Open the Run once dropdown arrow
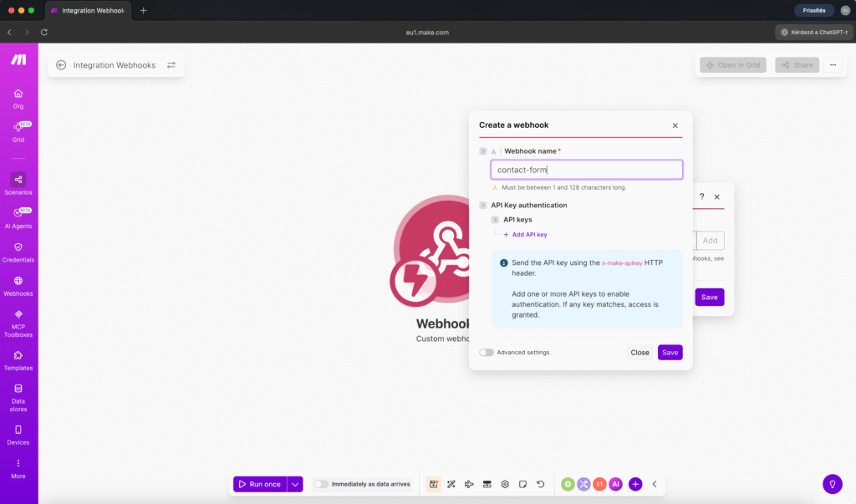 coord(294,484)
